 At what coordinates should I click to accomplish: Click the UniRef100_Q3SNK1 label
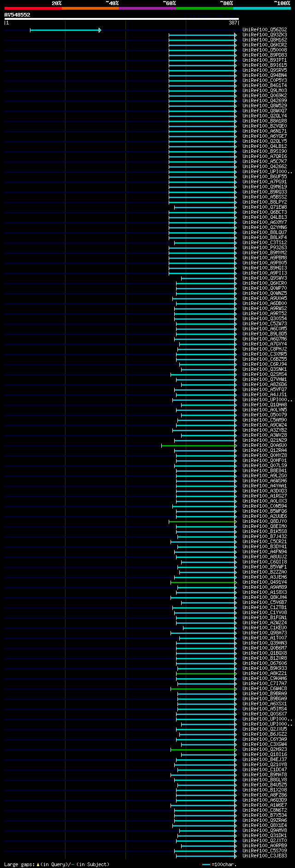coord(265,369)
